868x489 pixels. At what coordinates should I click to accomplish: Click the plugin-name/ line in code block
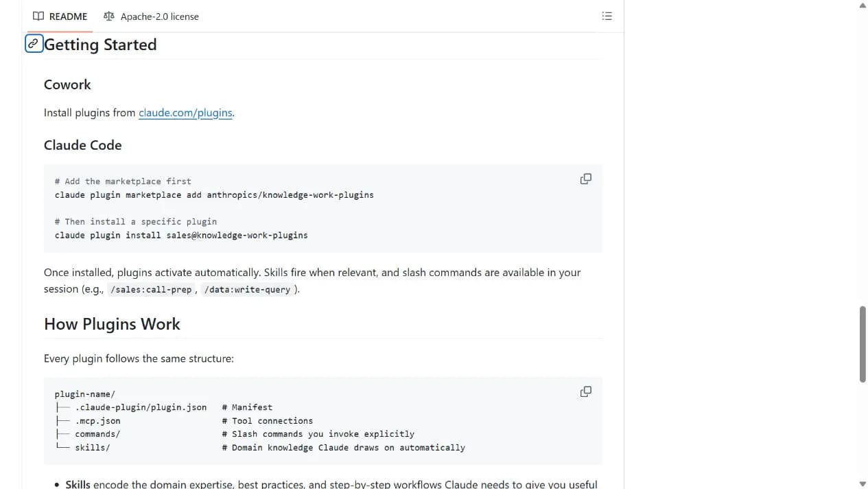pyautogui.click(x=85, y=394)
